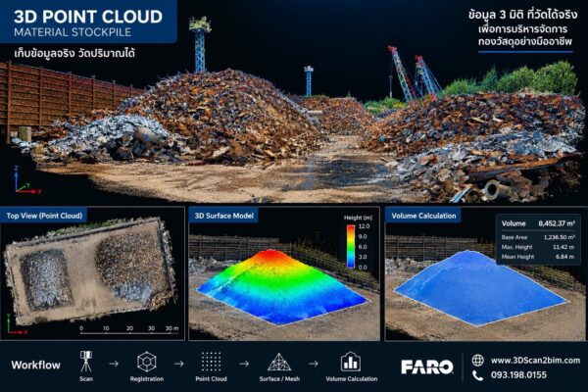Click the Volume 8,452.37 m³ readout
This screenshot has width=588, height=392.
click(538, 223)
